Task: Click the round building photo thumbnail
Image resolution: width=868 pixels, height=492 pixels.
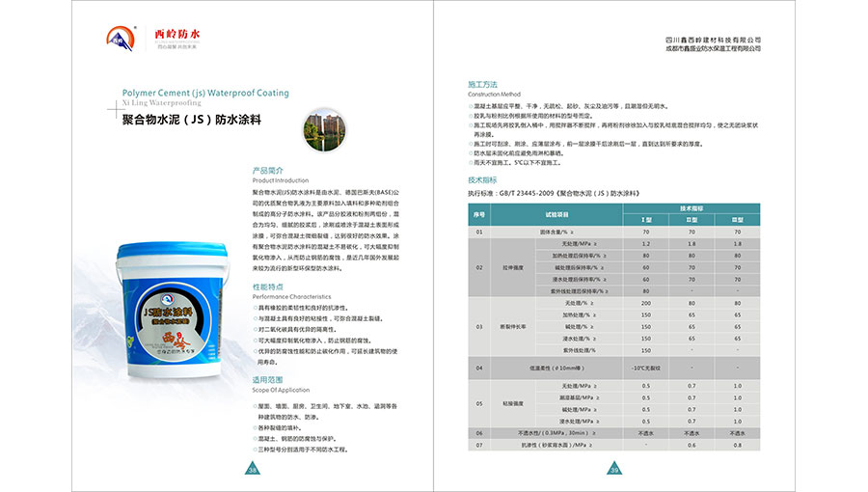Action: click(324, 130)
